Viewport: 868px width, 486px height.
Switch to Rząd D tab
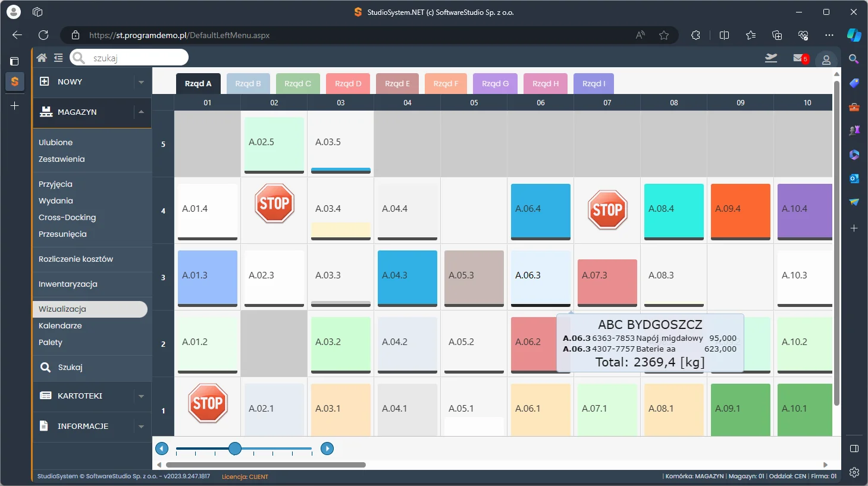pyautogui.click(x=348, y=84)
